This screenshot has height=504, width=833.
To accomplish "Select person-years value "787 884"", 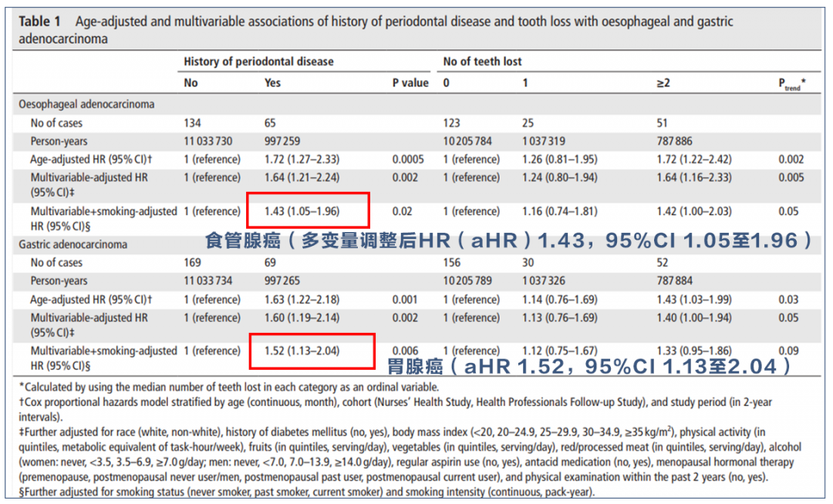I will 674,281.
